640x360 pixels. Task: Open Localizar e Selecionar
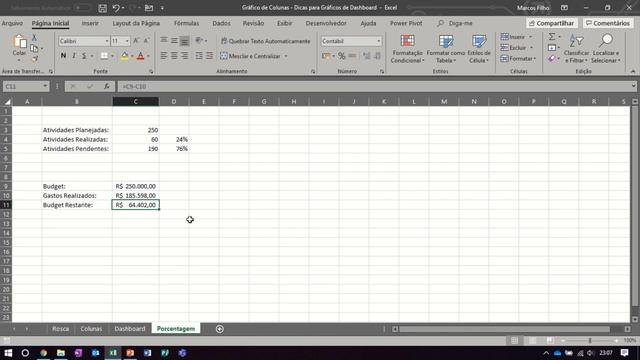click(606, 49)
